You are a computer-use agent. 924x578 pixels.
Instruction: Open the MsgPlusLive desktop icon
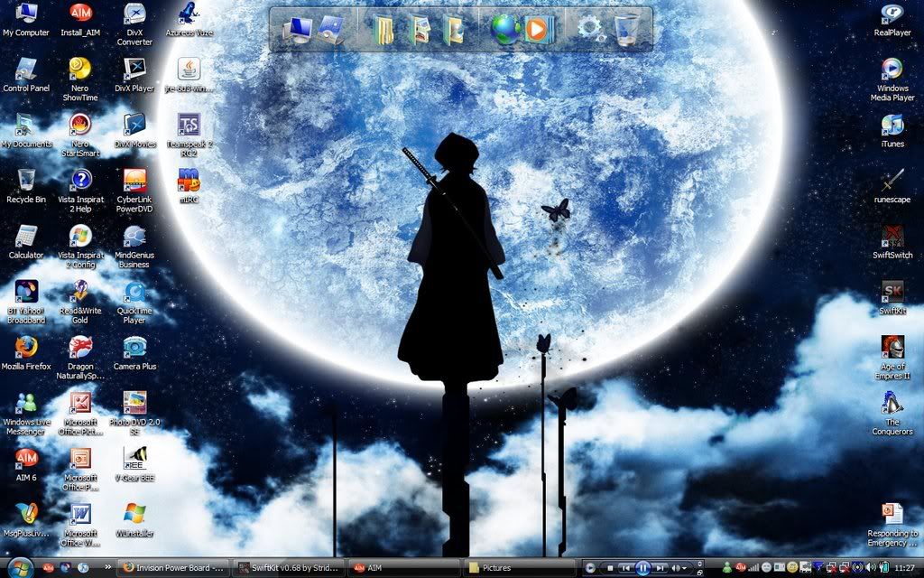coord(26,521)
